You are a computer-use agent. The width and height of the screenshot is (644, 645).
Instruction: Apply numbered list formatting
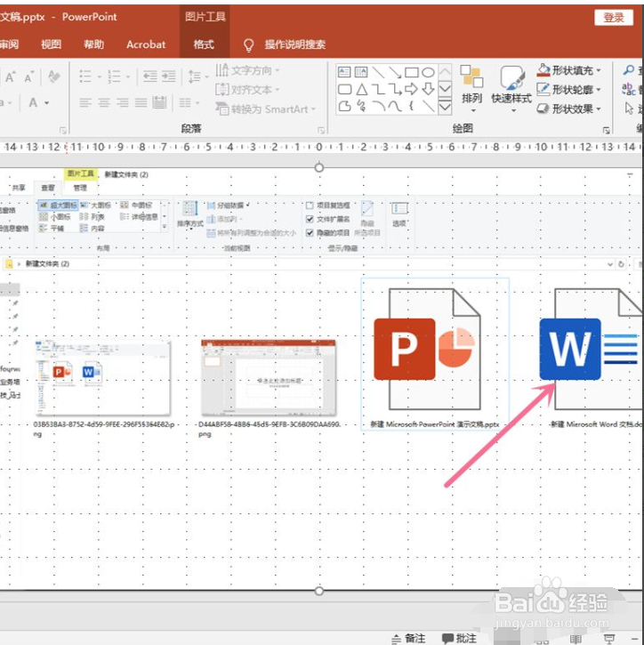pyautogui.click(x=114, y=77)
